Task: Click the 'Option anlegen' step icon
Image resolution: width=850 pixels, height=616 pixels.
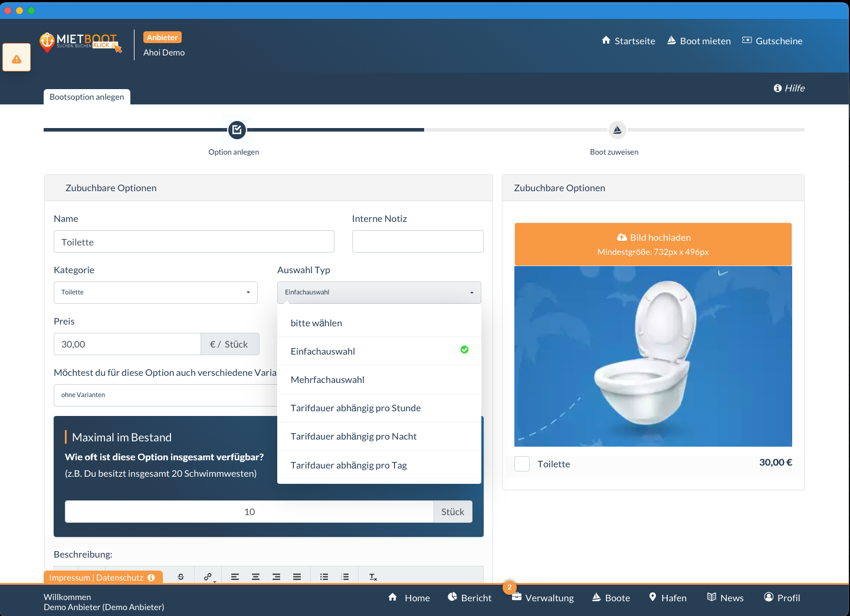Action: (237, 130)
